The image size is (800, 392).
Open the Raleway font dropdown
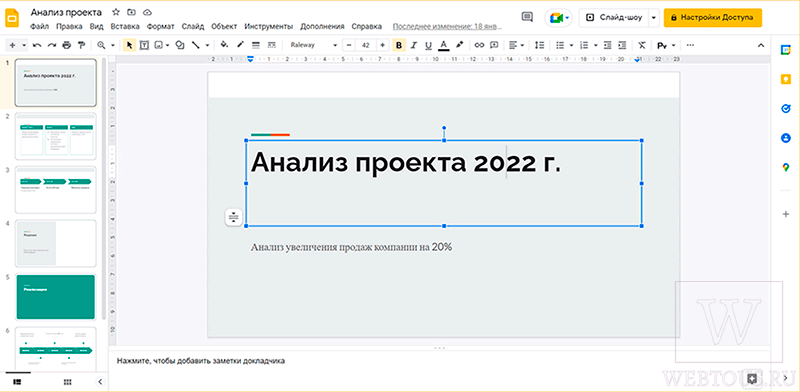pos(313,45)
